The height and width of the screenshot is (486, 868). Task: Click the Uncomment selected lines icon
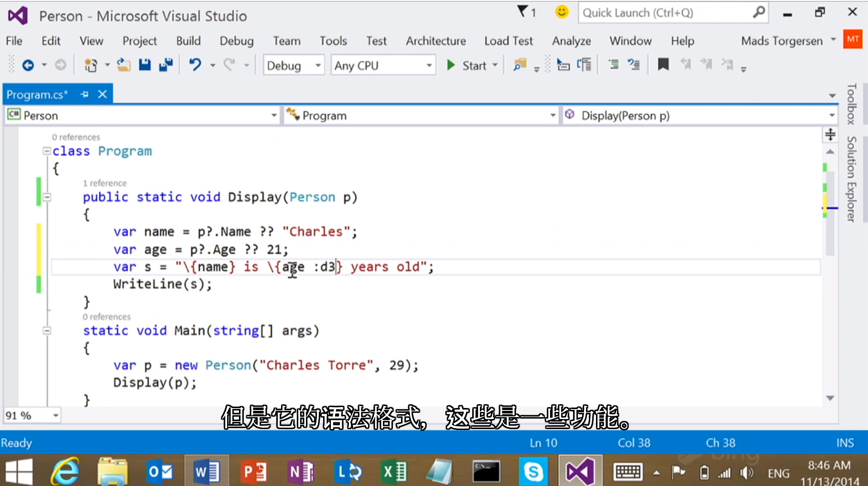(x=634, y=65)
